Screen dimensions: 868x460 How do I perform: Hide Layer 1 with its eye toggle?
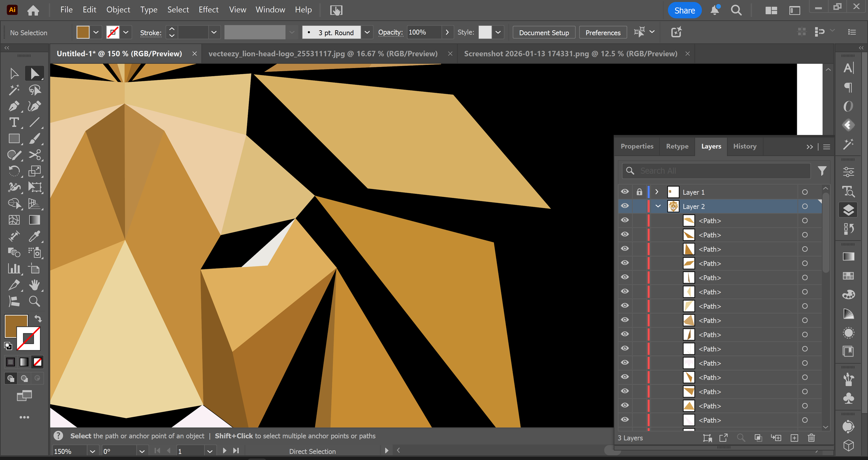coord(625,191)
